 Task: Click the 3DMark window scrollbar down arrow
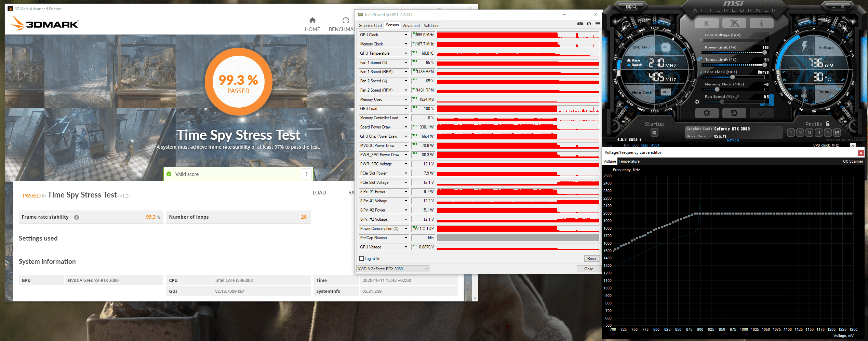pyautogui.click(x=475, y=298)
